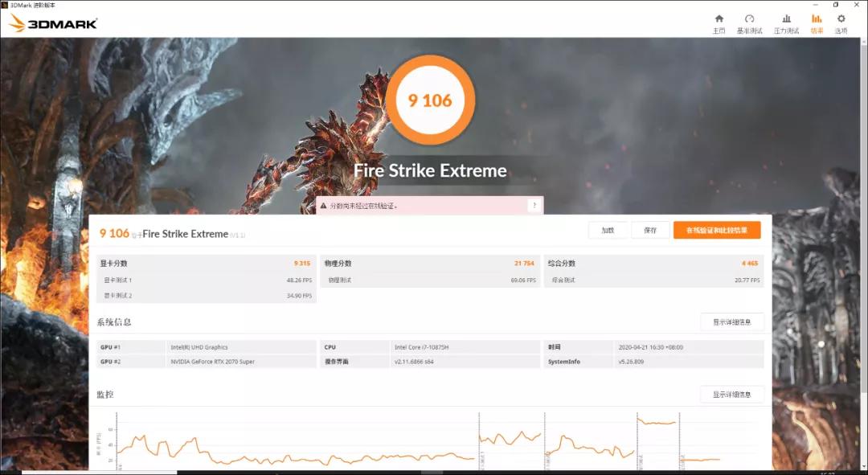Click SystemInfo version v5.26.809 value
This screenshot has height=475, width=868.
(x=631, y=362)
